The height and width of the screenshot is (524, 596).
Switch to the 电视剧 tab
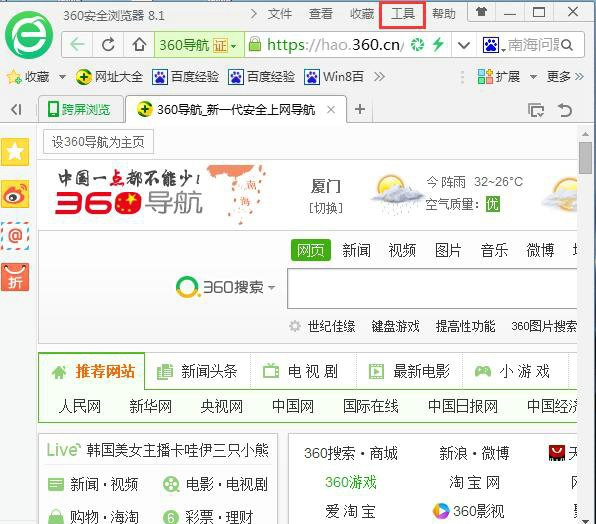pyautogui.click(x=302, y=371)
